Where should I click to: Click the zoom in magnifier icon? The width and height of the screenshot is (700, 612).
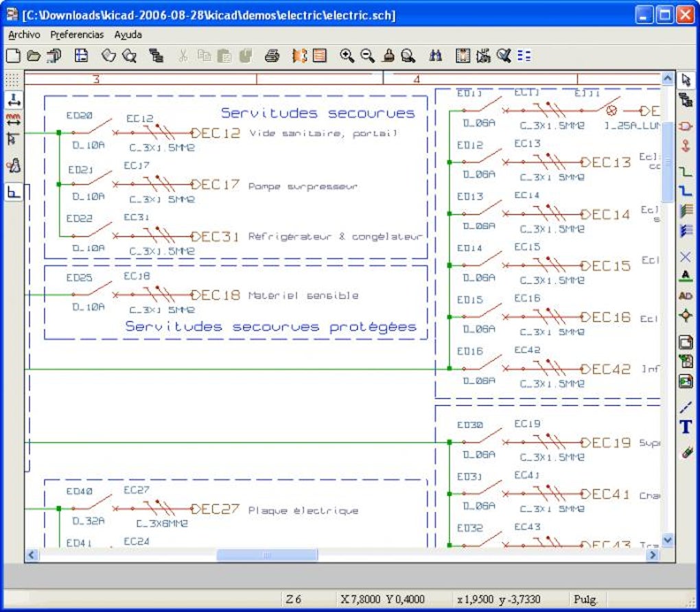[x=347, y=56]
